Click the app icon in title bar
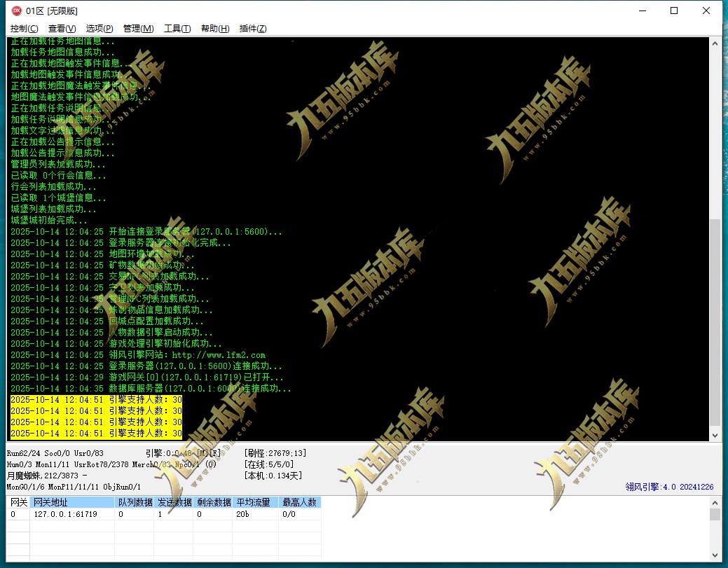Screen dimensions: 728x568 coord(17,11)
